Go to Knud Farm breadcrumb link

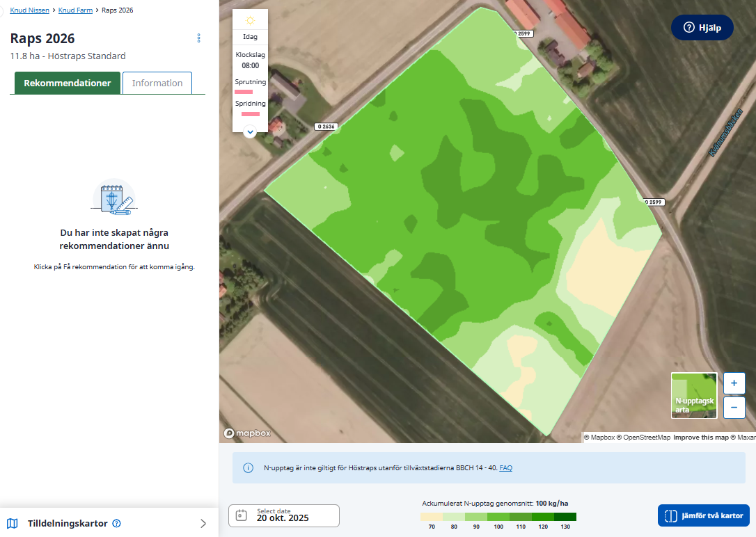(77, 10)
